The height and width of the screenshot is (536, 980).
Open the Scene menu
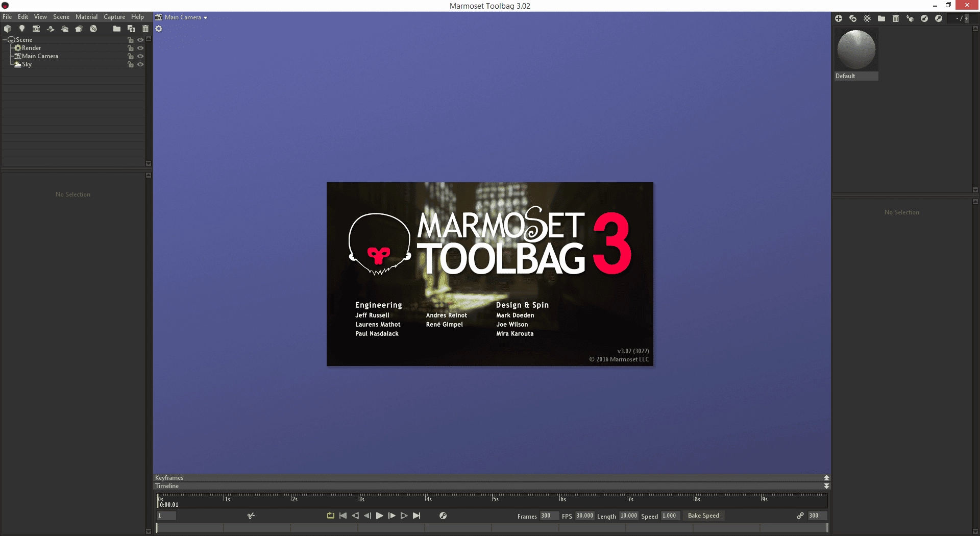pyautogui.click(x=61, y=17)
